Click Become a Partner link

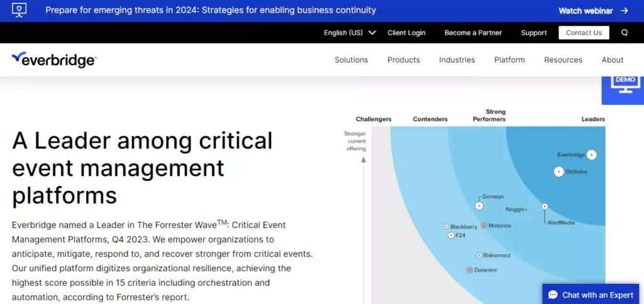[473, 33]
